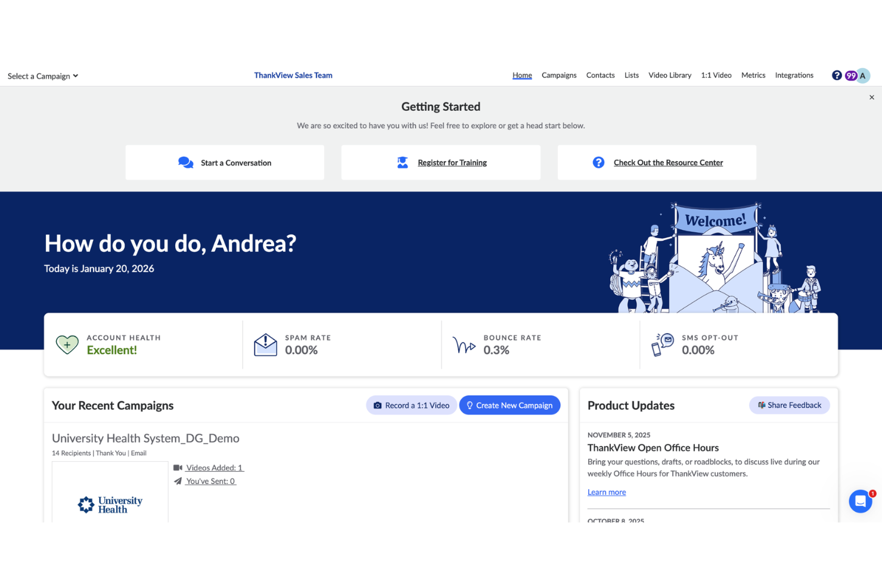The width and height of the screenshot is (882, 588).
Task: Click the Excellent! account health value
Action: pos(112,350)
